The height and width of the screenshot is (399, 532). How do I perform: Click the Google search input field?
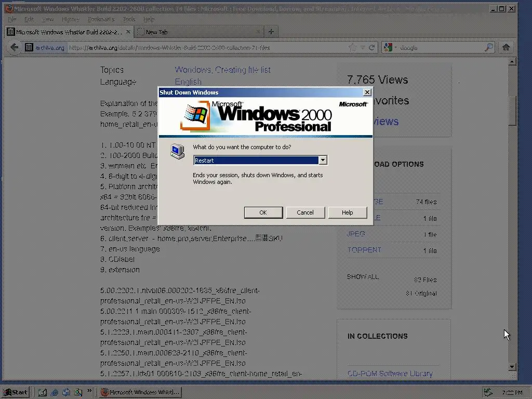pos(441,47)
